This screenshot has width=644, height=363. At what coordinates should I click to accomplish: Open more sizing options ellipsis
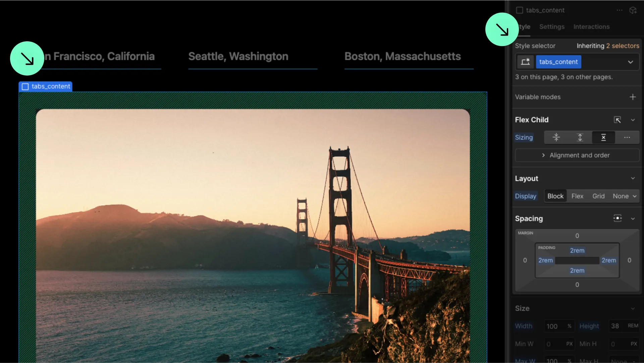pos(627,137)
